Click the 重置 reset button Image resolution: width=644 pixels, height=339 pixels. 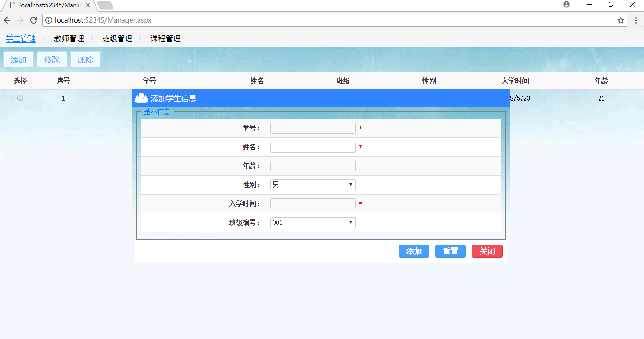[x=450, y=251]
